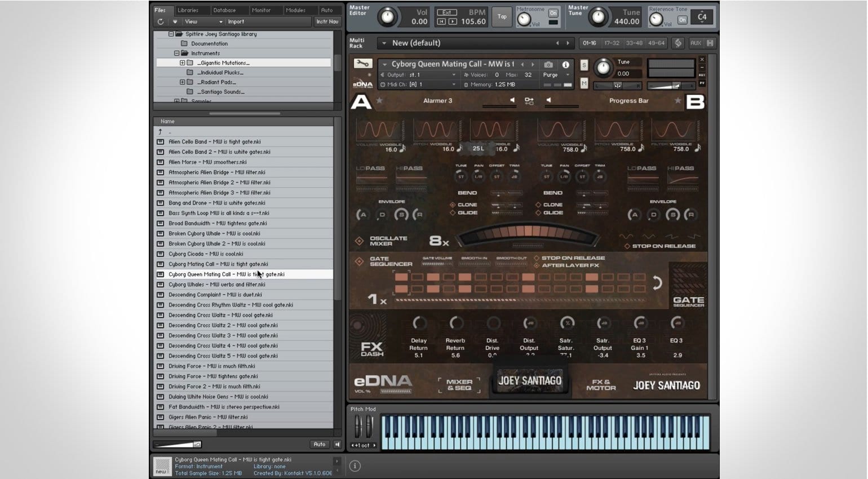
Task: Close the multi rack X icon beside AUX
Action: point(710,43)
